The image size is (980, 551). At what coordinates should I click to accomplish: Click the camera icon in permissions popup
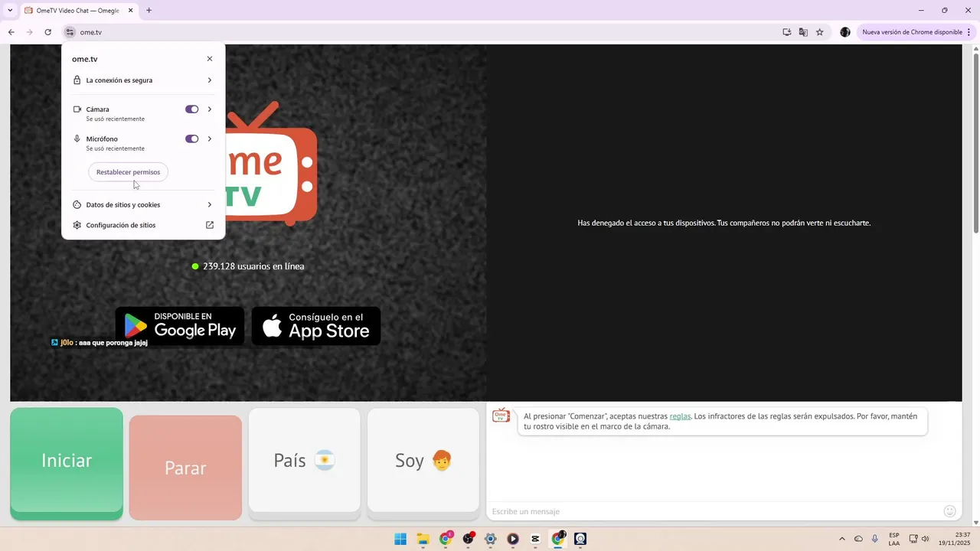77,109
